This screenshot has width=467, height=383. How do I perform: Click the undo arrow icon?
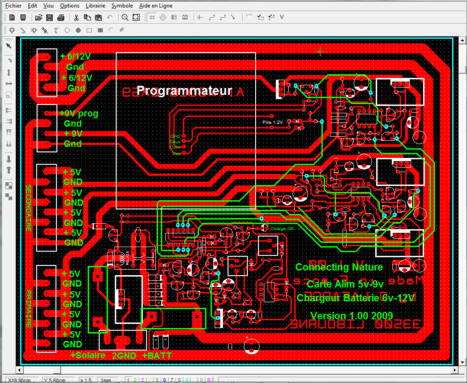click(110, 17)
